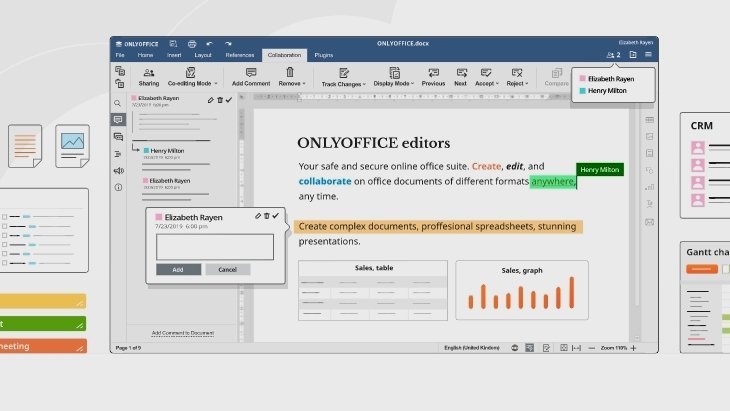Image resolution: width=730 pixels, height=411 pixels.
Task: Switch to the Layout tab
Action: coord(203,55)
